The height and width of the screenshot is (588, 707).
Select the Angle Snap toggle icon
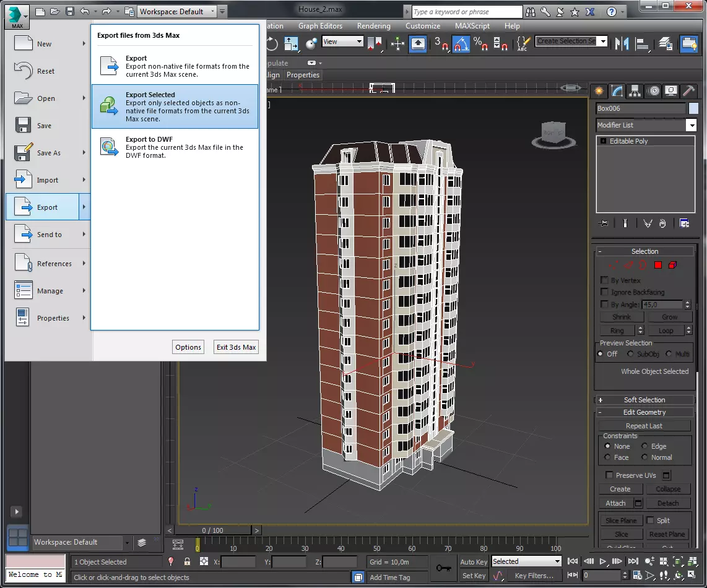click(461, 43)
